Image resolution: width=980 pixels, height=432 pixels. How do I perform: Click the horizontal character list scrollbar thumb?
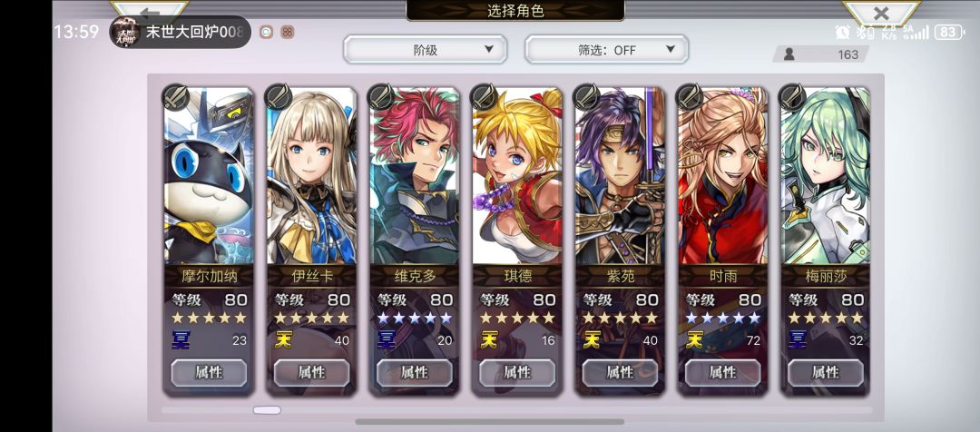click(x=267, y=410)
